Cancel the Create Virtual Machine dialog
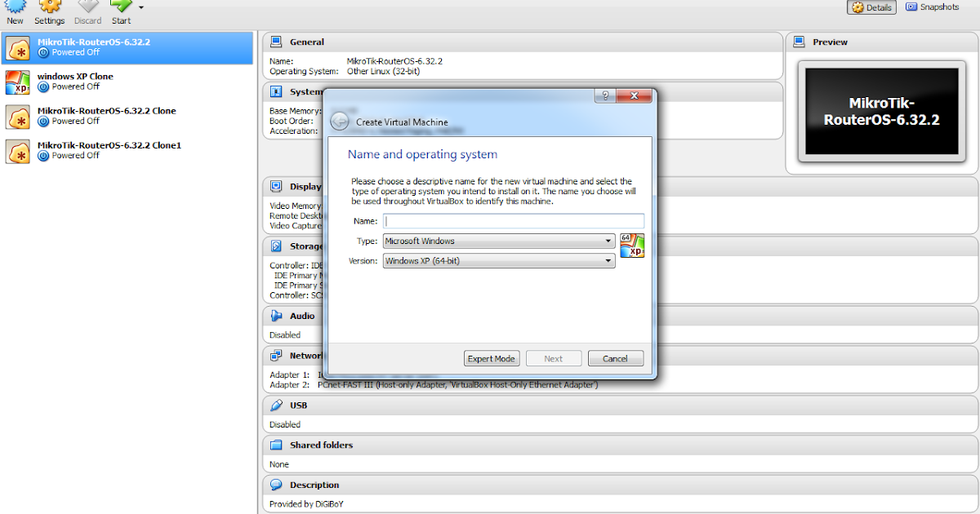The image size is (980, 514). point(615,358)
